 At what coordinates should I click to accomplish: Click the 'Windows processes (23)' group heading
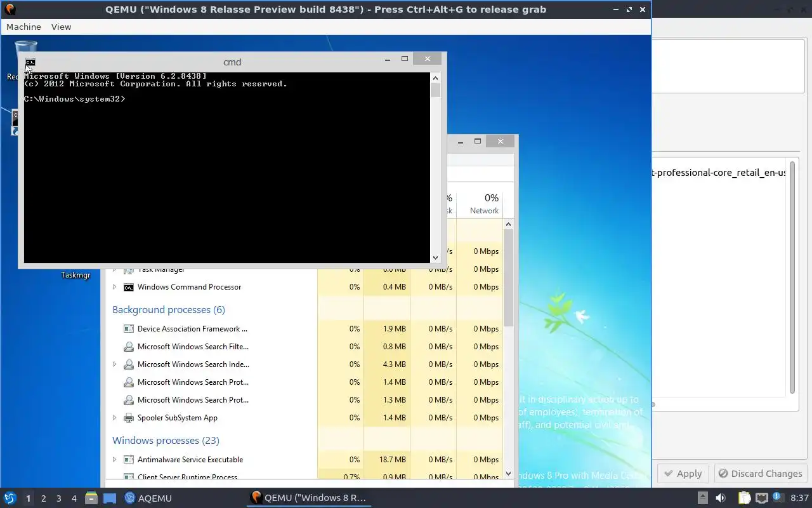pyautogui.click(x=166, y=441)
